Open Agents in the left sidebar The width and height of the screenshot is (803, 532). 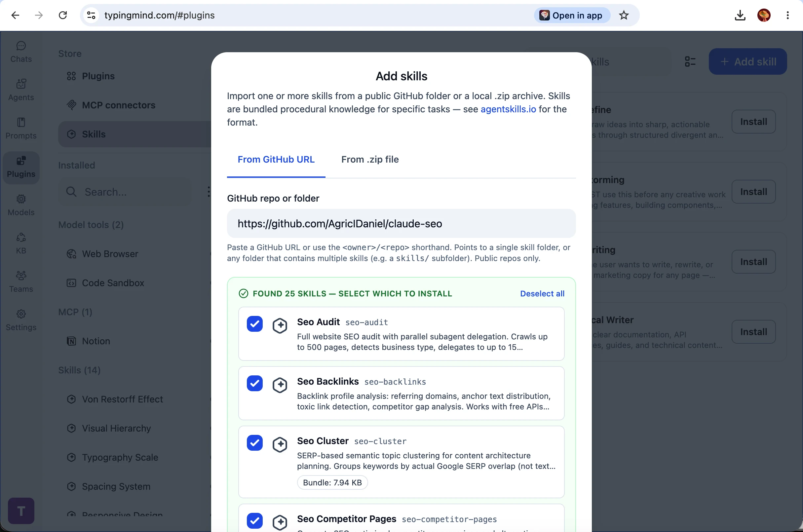coord(21,91)
